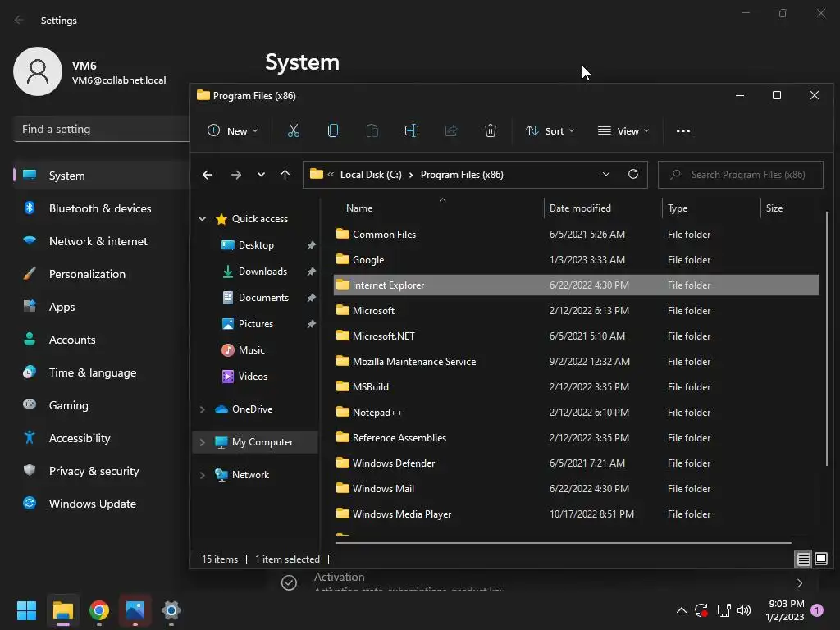Image resolution: width=840 pixels, height=630 pixels.
Task: Expand the Activation settings row chevron
Action: 799,583
